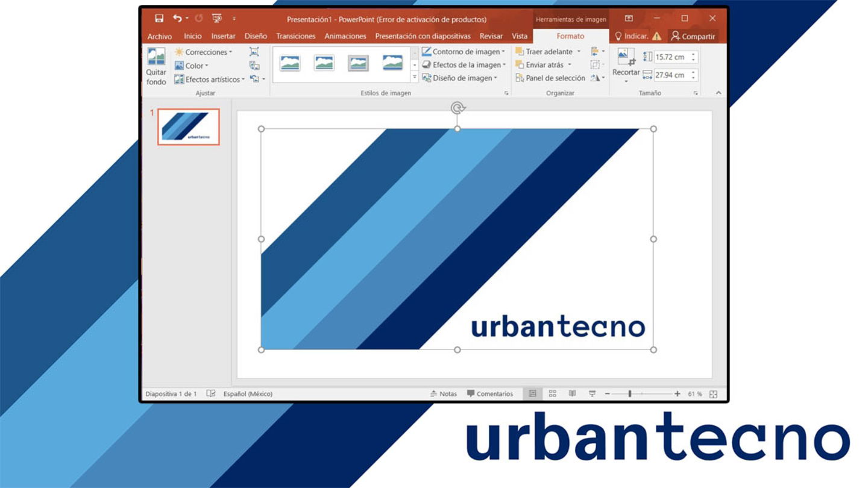Image resolution: width=868 pixels, height=488 pixels.
Task: Switch to Normal view icon
Action: click(532, 394)
